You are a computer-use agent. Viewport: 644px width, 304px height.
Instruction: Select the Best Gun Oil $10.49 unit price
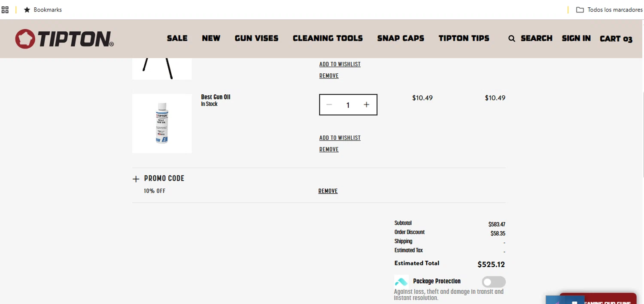[422, 98]
